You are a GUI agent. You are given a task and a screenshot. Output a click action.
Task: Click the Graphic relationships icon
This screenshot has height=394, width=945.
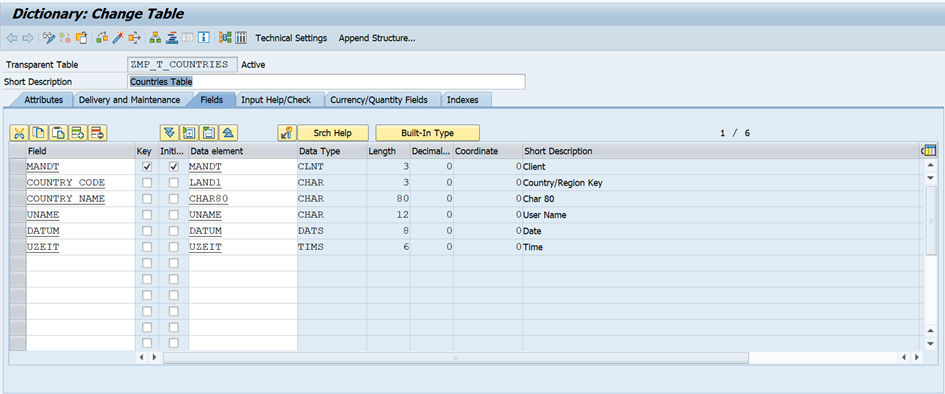(225, 38)
